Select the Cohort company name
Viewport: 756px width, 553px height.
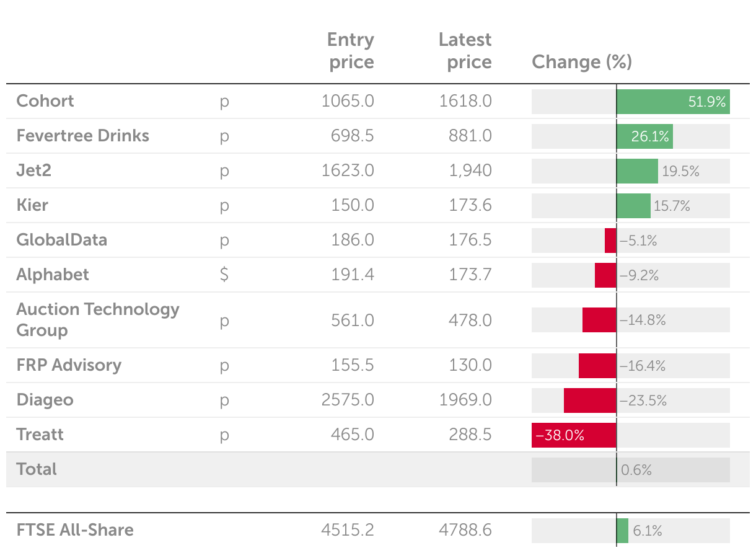45,101
